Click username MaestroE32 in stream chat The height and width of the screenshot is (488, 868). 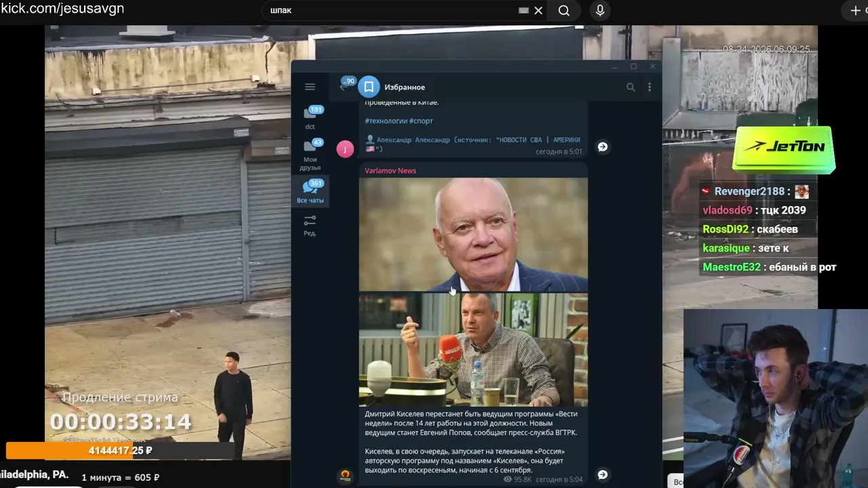(x=732, y=267)
